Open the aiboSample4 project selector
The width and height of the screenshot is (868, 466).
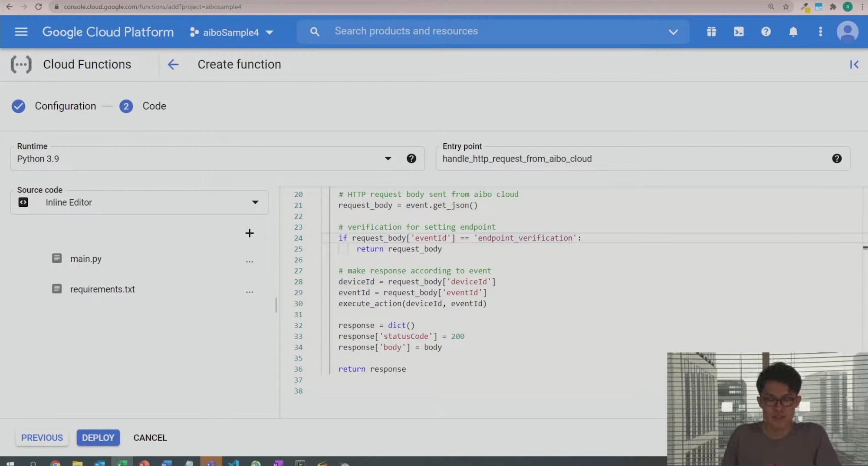tap(231, 32)
